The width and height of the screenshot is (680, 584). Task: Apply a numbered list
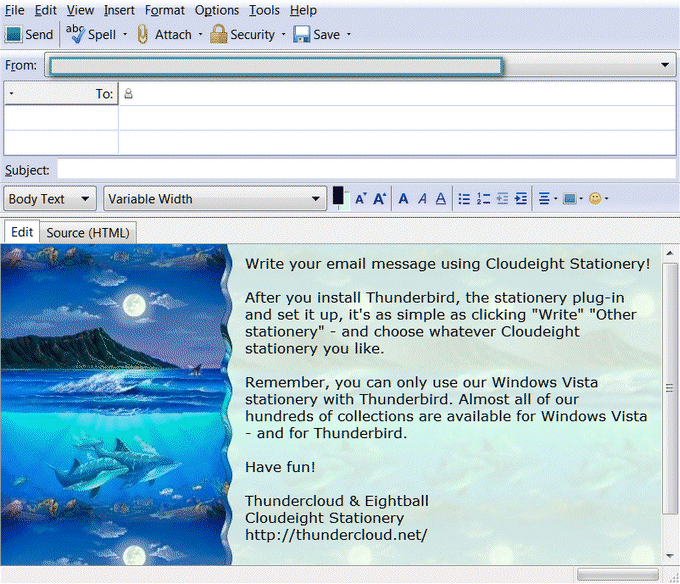coord(483,199)
